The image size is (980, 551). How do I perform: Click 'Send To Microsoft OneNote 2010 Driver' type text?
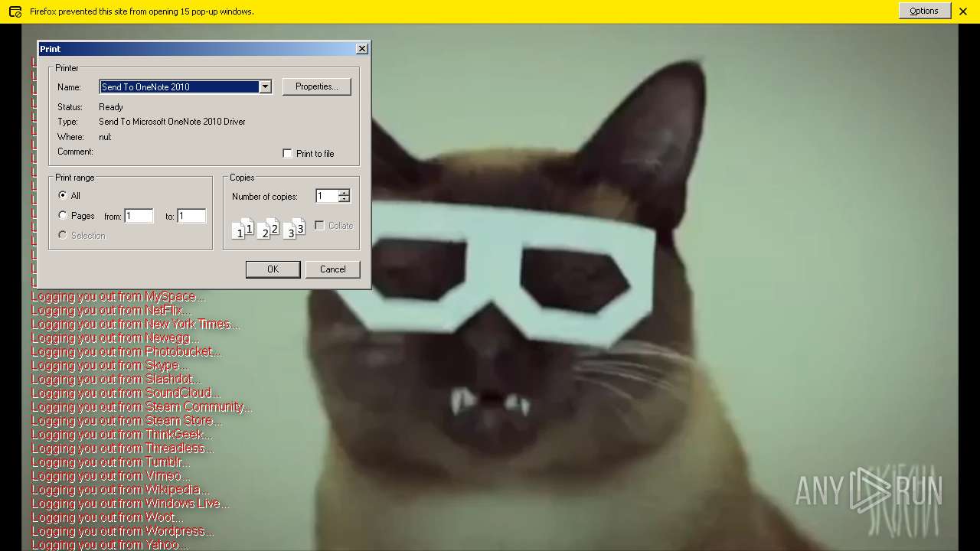tap(172, 122)
